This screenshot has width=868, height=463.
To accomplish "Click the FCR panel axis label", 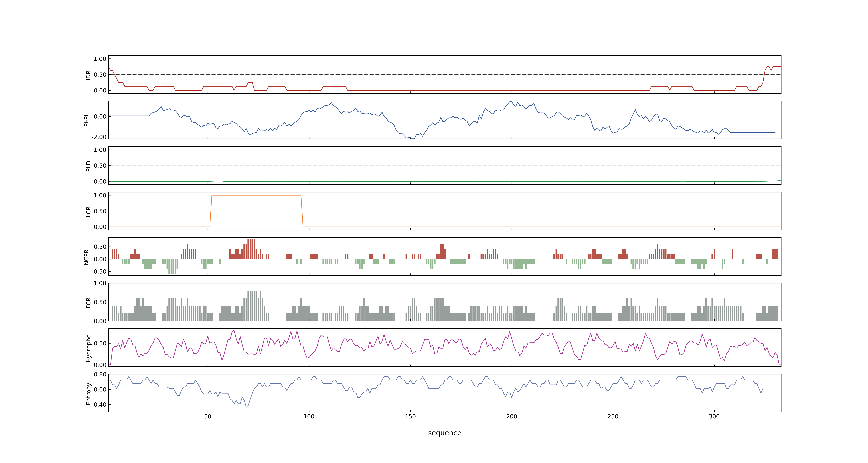I will pos(88,302).
